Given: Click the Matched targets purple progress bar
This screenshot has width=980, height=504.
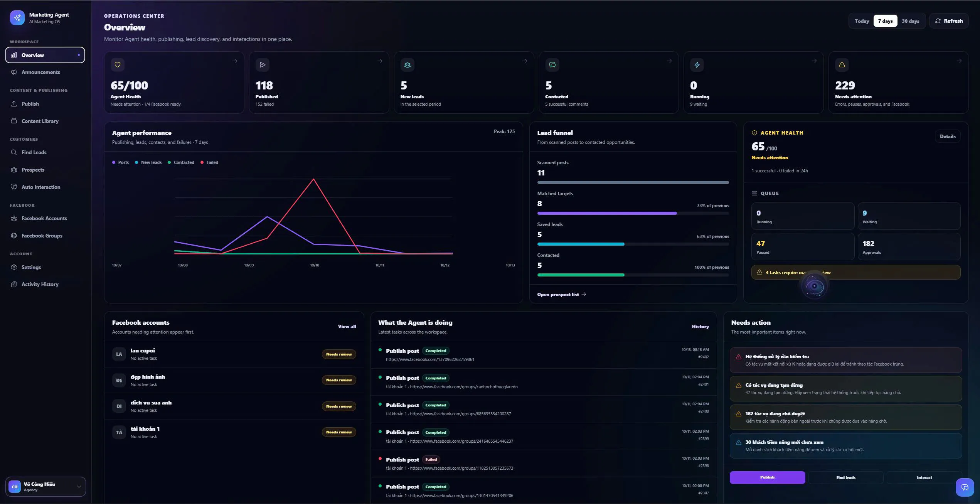Looking at the screenshot, I should [607, 213].
